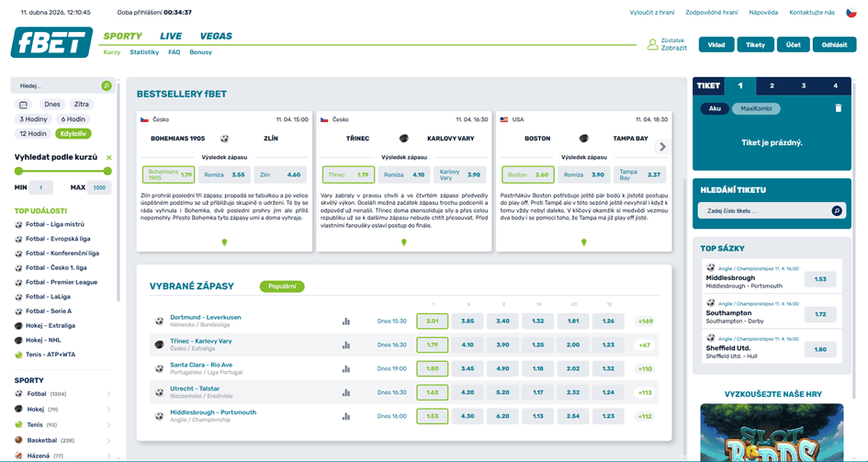The width and height of the screenshot is (868, 462).
Task: Click the Basketbal ball icon in Sporty list
Action: click(x=18, y=441)
